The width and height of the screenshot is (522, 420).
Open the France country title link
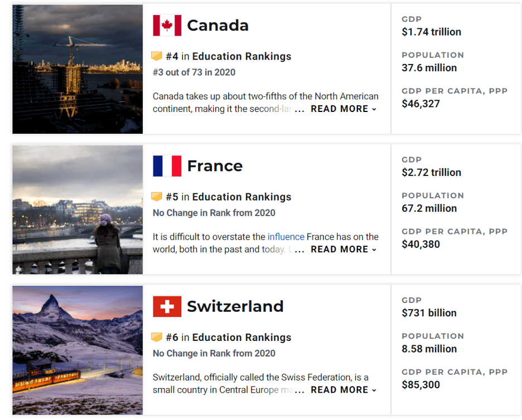pos(215,166)
